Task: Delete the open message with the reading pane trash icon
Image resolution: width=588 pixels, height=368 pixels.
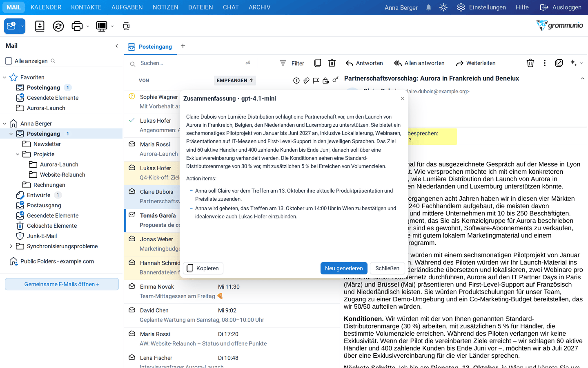Action: [530, 63]
